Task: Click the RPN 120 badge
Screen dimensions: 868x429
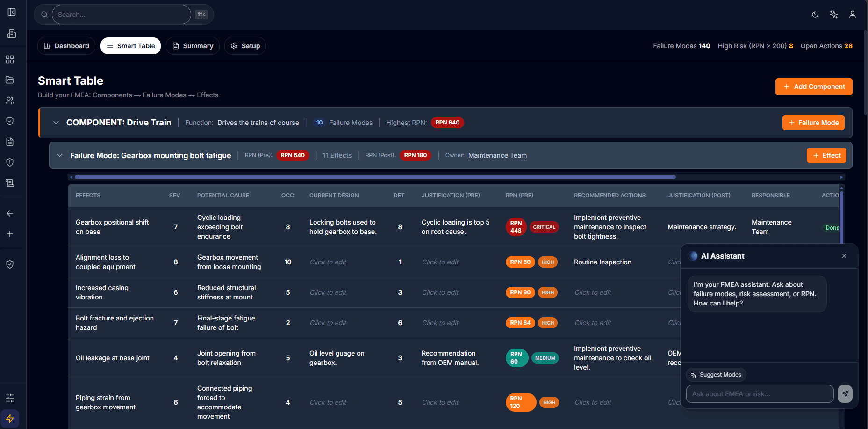Action: (521, 402)
